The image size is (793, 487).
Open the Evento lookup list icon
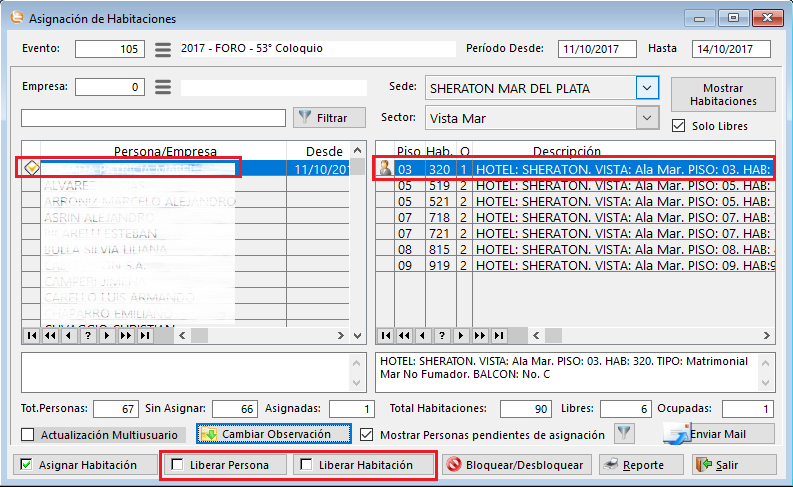164,49
